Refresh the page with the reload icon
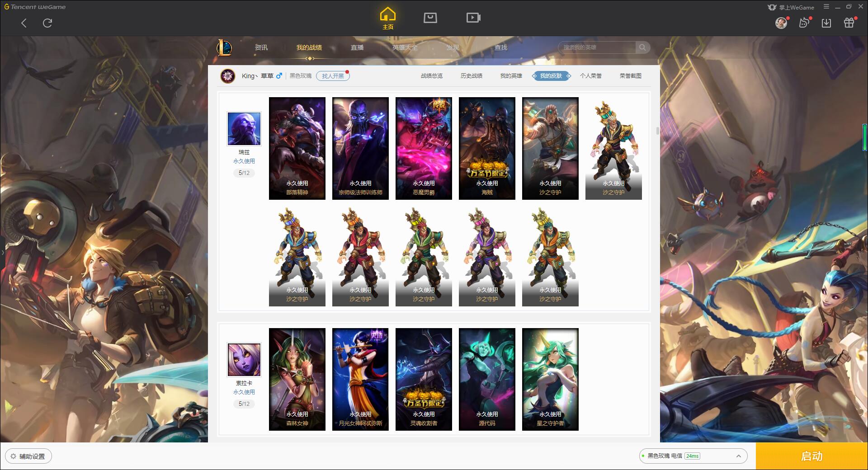This screenshot has height=470, width=868. pos(47,23)
